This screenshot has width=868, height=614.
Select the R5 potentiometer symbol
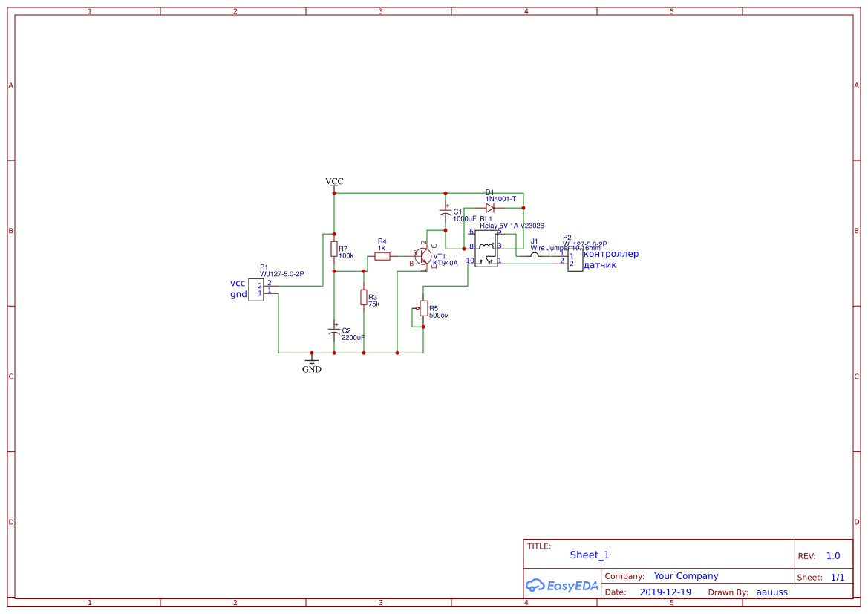pos(423,308)
